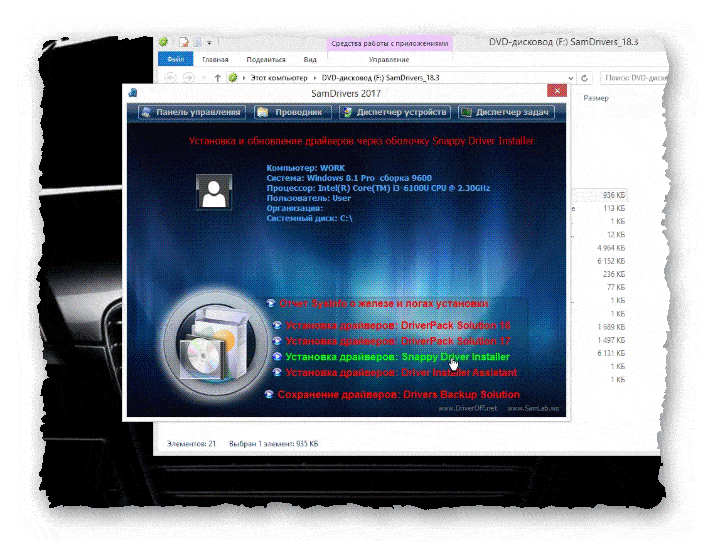
Task: Expand address bar history dropdown
Action: click(570, 78)
